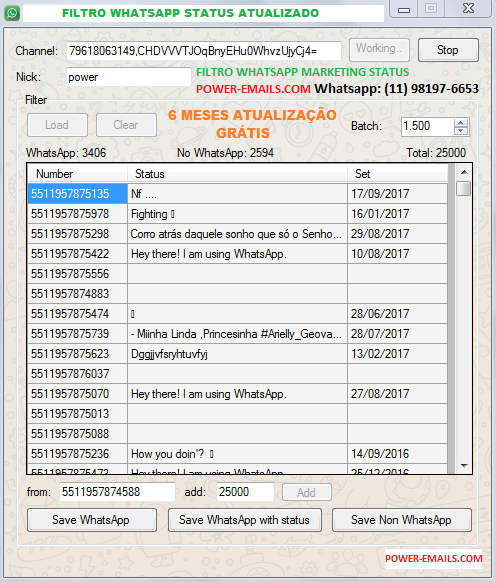Sort by the Status column header
This screenshot has width=496, height=582.
(x=237, y=174)
